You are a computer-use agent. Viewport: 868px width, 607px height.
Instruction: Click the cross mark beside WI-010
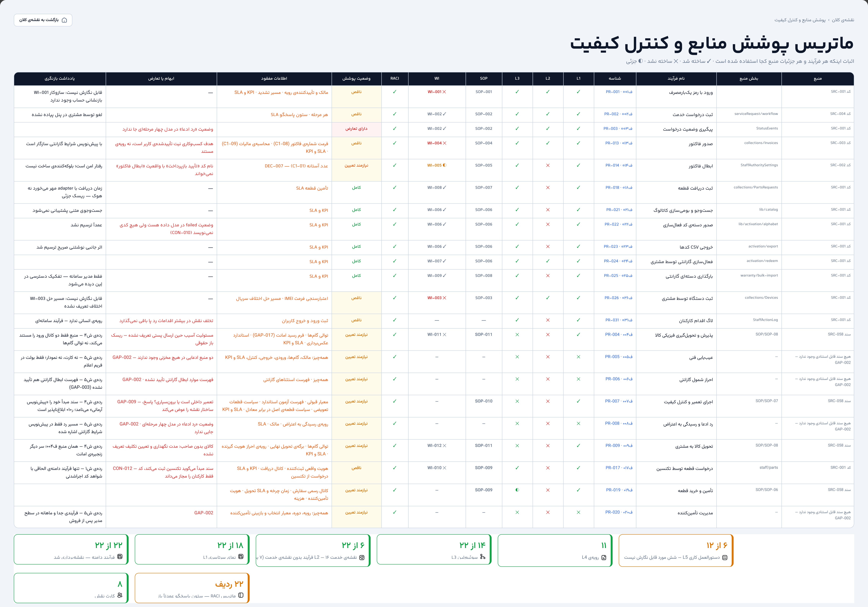click(445, 468)
